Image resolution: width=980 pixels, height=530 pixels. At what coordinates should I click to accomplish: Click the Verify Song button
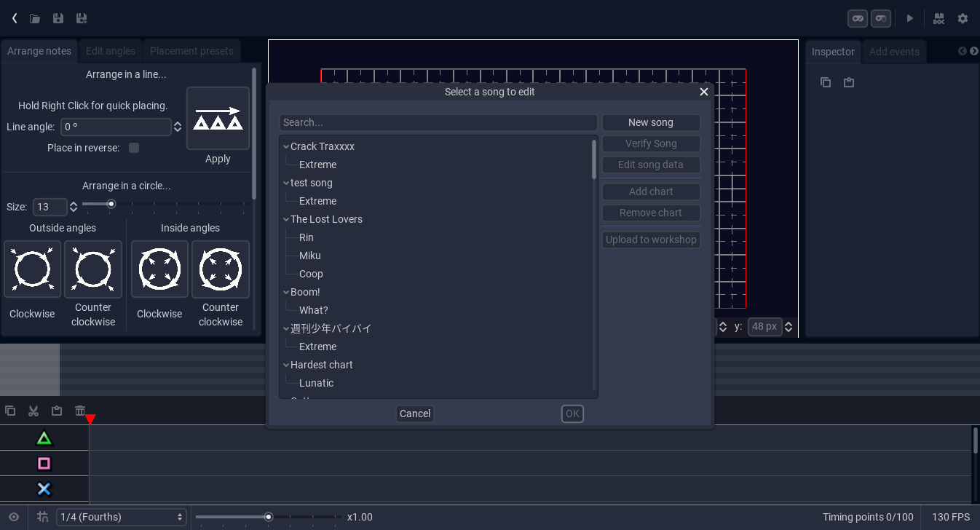tap(651, 143)
